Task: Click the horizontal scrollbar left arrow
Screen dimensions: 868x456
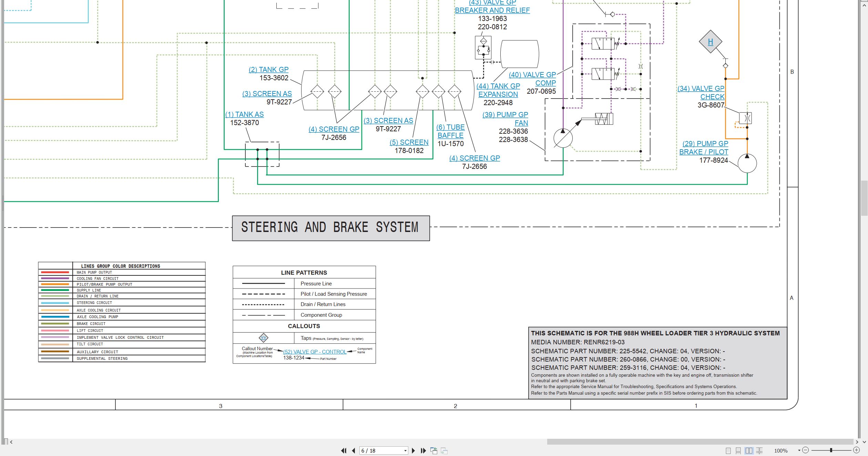Action: 11,442
